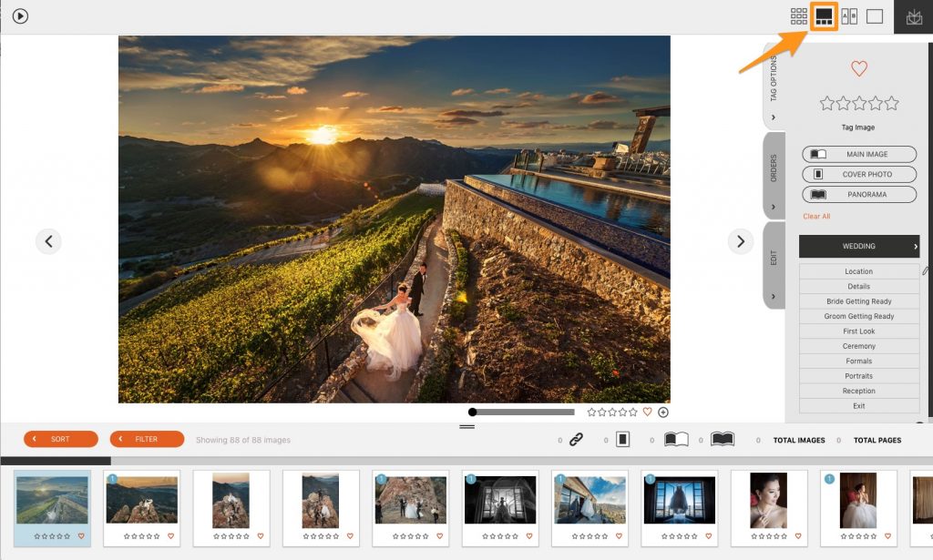Set first star rating in Tag Image panel
Image resolution: width=933 pixels, height=560 pixels.
pos(826,104)
